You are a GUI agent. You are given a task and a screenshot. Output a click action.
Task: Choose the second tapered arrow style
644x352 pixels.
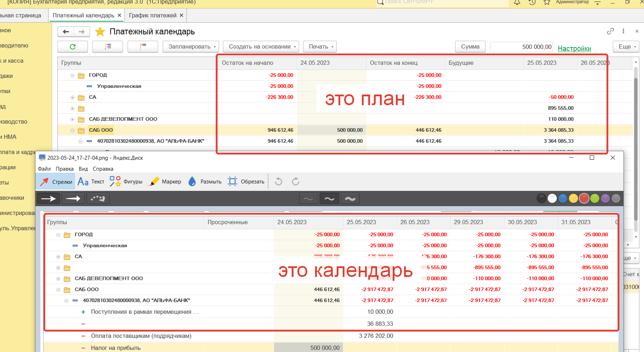(x=73, y=199)
